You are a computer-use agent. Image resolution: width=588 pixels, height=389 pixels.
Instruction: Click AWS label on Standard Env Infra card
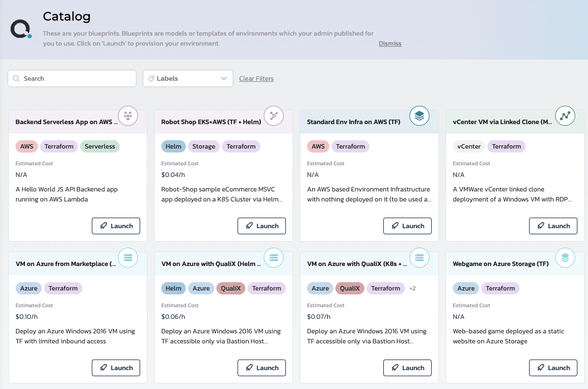318,146
